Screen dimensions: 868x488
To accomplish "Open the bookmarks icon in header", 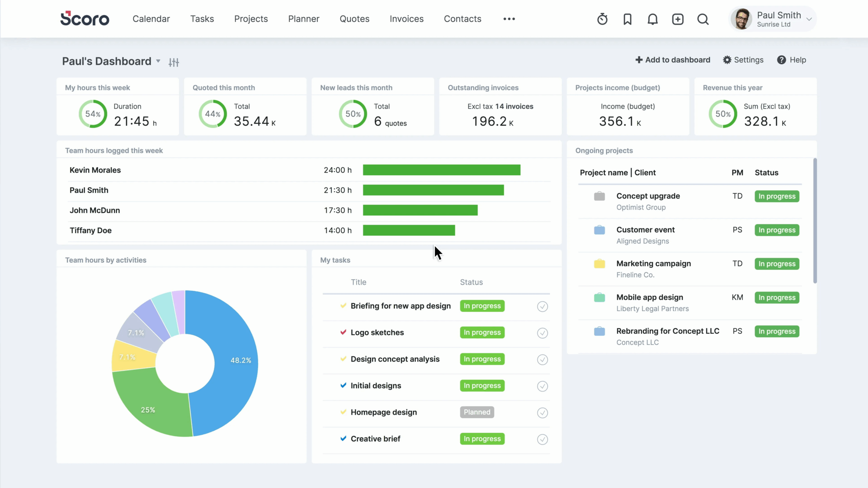I will click(x=627, y=19).
